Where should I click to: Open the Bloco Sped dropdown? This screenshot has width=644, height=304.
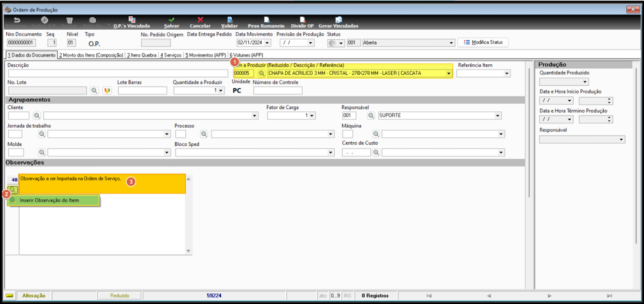(x=330, y=152)
